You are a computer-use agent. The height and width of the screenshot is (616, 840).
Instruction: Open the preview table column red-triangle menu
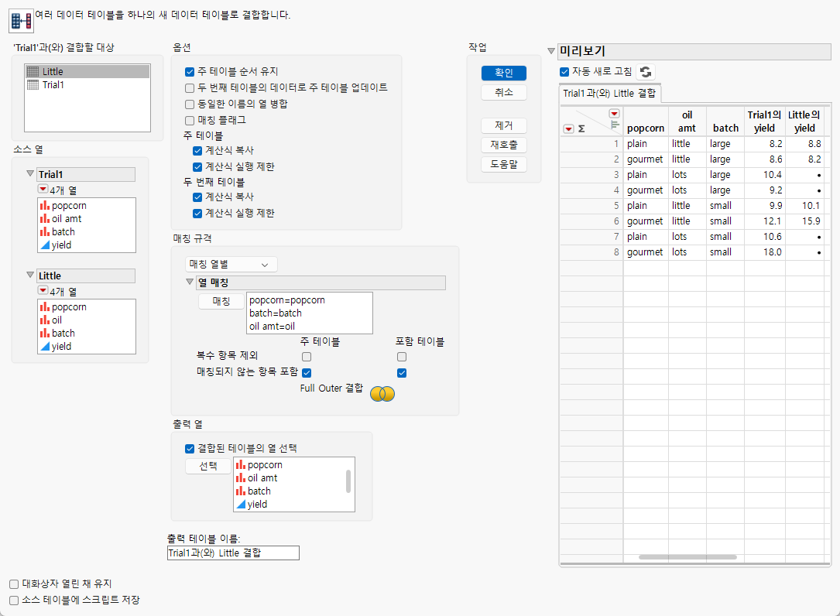click(614, 114)
